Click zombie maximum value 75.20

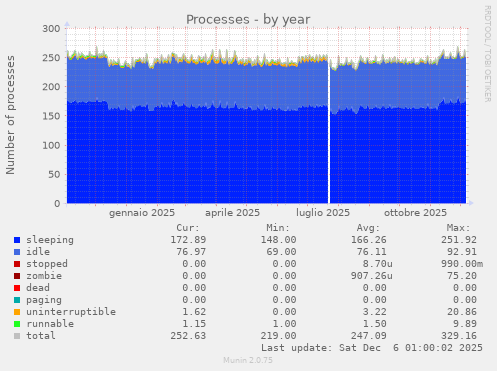click(462, 276)
